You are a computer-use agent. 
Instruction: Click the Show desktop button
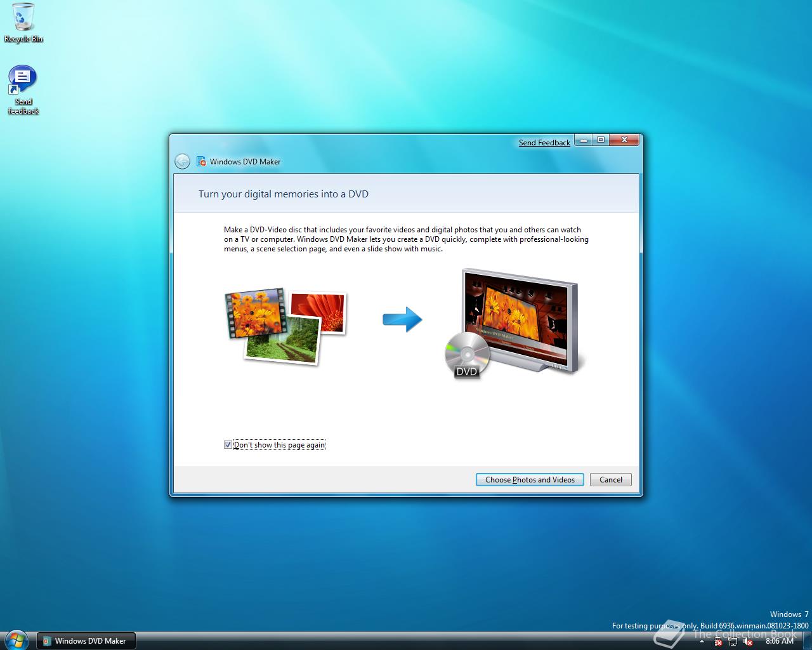point(807,640)
